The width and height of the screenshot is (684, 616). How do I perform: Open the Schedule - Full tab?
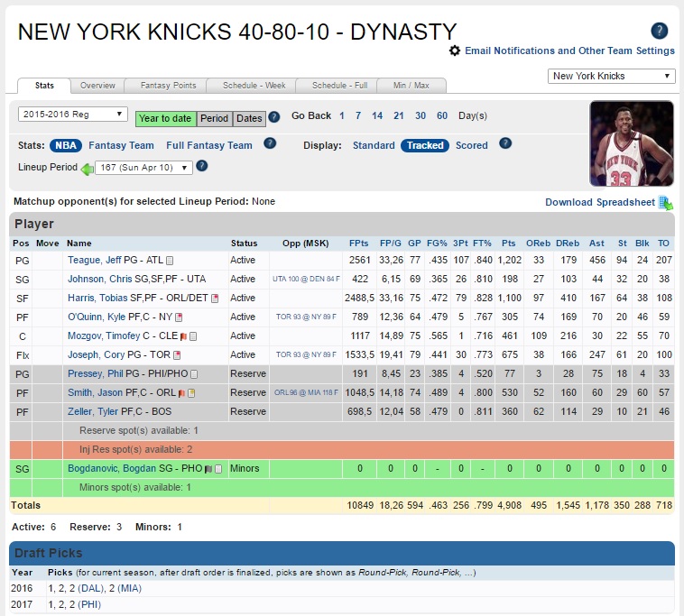pos(340,86)
